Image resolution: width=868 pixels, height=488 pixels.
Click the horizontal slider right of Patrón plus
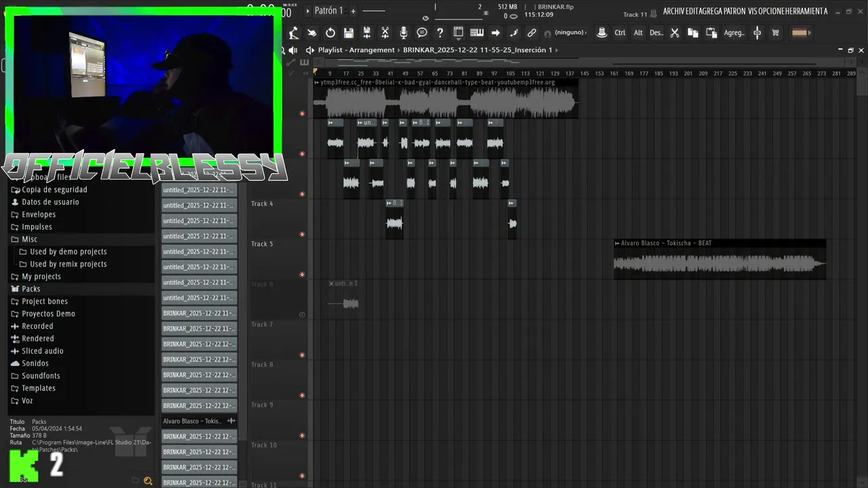374,11
